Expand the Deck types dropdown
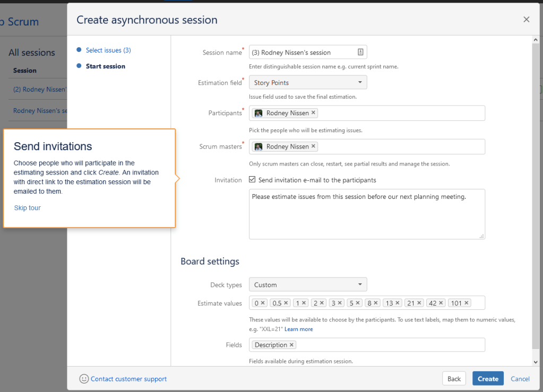The image size is (543, 392). (308, 285)
